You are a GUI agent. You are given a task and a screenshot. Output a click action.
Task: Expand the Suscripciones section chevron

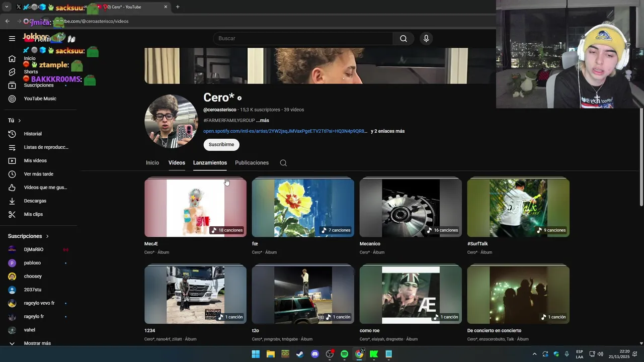coord(47,236)
